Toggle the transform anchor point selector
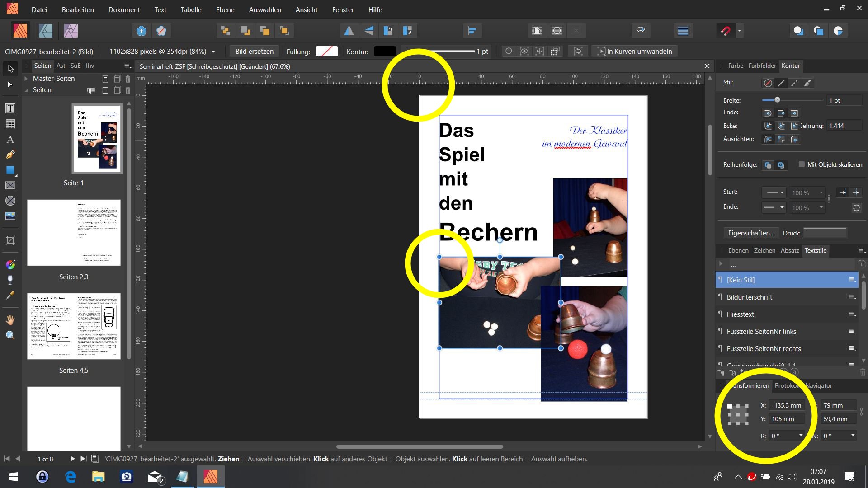This screenshot has height=488, width=868. [x=738, y=414]
